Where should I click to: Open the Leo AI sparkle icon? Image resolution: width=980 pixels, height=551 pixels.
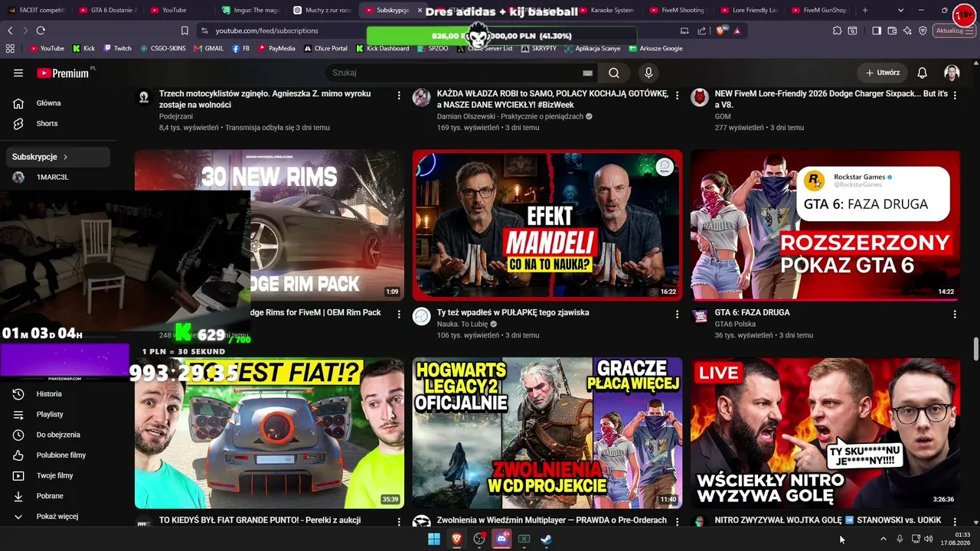pos(907,31)
